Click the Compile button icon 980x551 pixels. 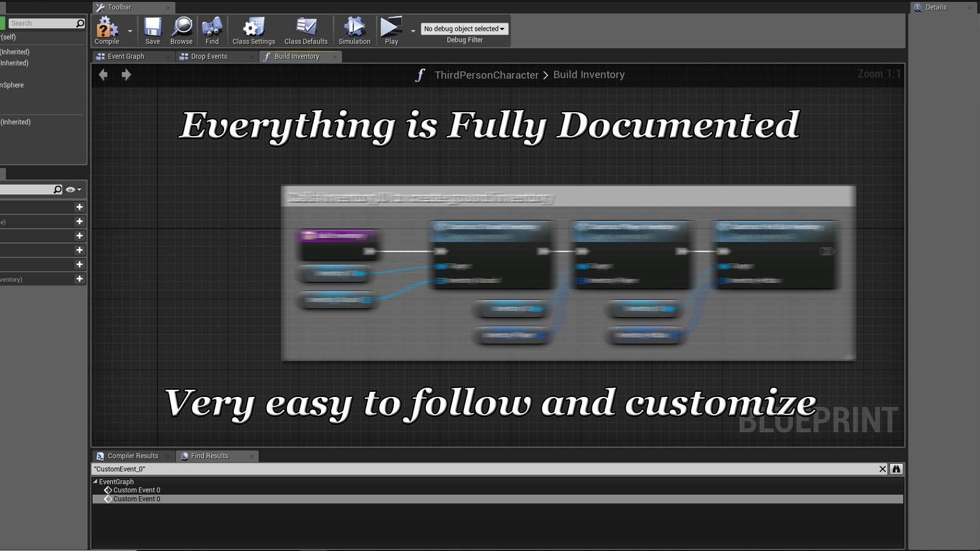coord(106,28)
